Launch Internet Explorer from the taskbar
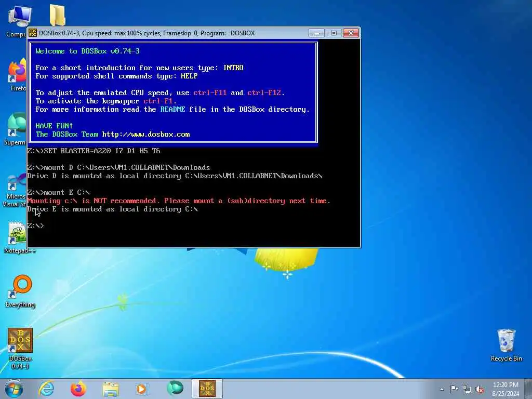Screen dimensions: 532x399 46,389
